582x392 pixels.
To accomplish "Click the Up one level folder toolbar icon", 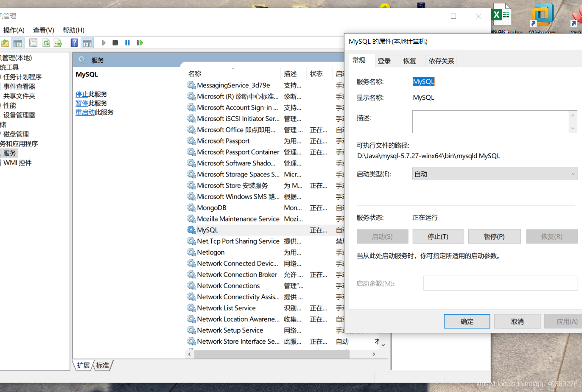I will point(5,43).
